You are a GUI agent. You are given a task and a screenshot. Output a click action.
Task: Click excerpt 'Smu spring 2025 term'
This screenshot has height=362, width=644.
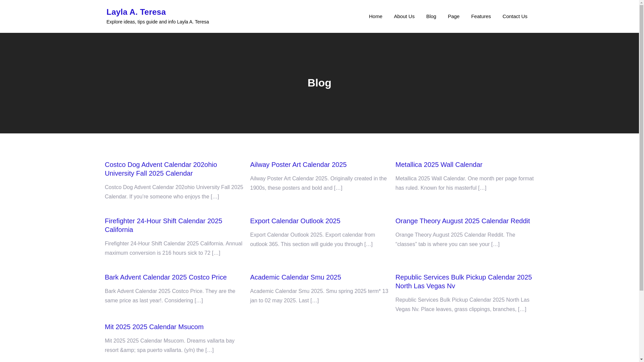tap(319, 296)
